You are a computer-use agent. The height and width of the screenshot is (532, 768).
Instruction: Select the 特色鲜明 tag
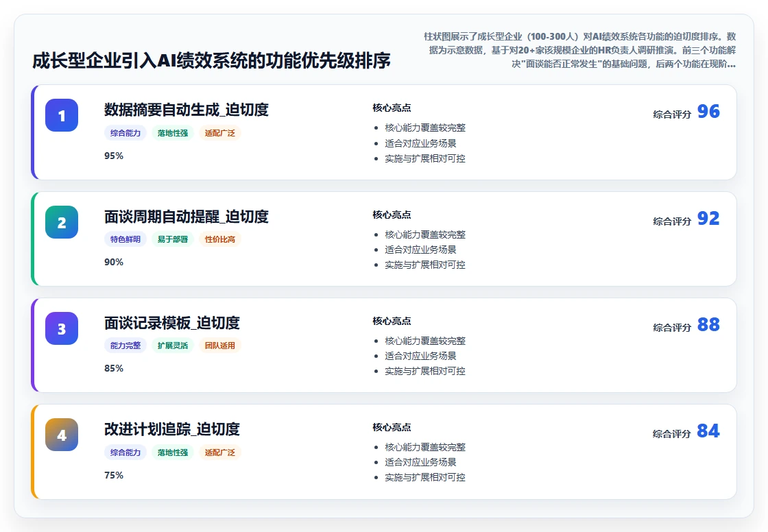tap(125, 239)
